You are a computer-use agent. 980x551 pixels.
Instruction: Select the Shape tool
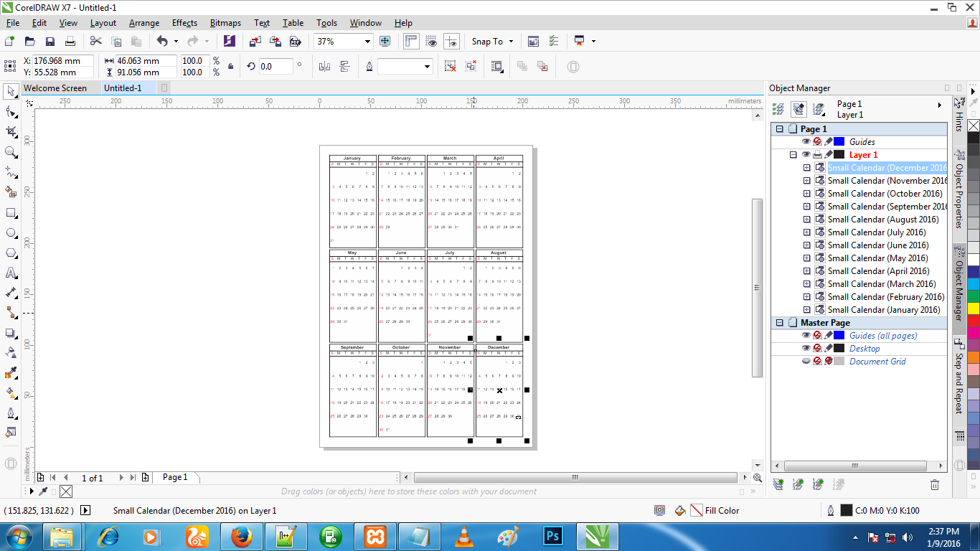pos(11,112)
